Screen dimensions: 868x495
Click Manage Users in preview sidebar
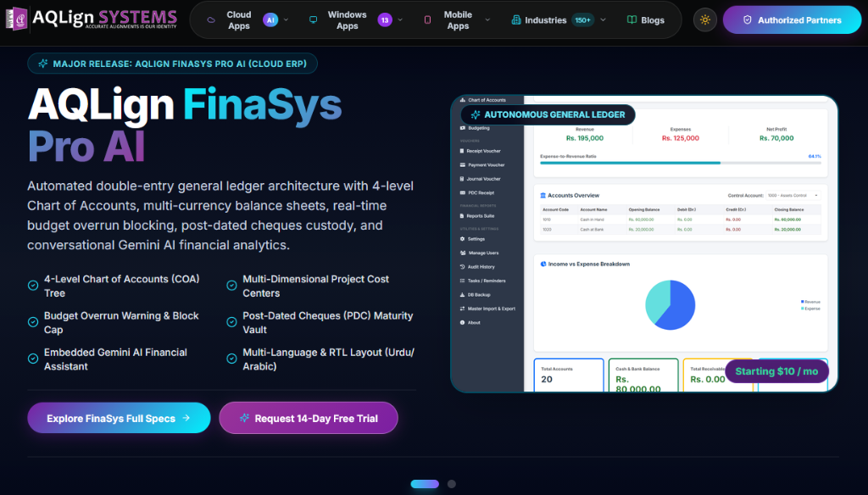[x=480, y=253]
